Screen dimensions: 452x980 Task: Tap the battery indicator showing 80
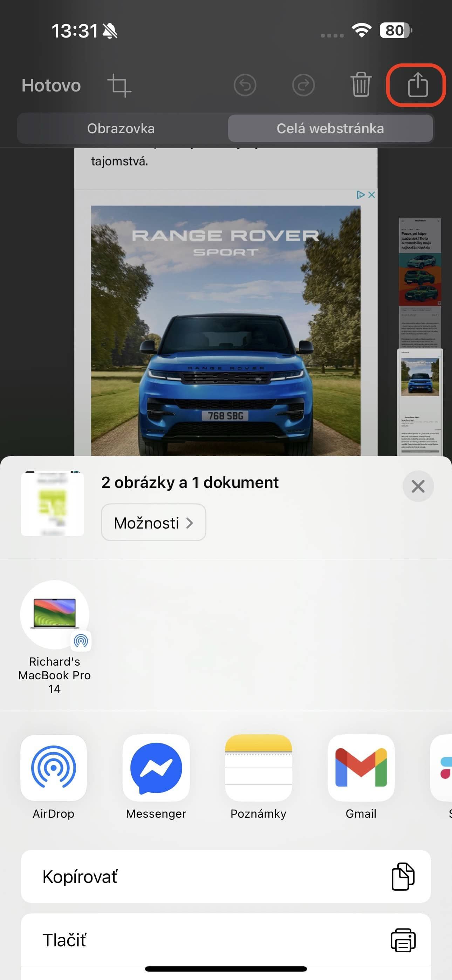click(396, 30)
